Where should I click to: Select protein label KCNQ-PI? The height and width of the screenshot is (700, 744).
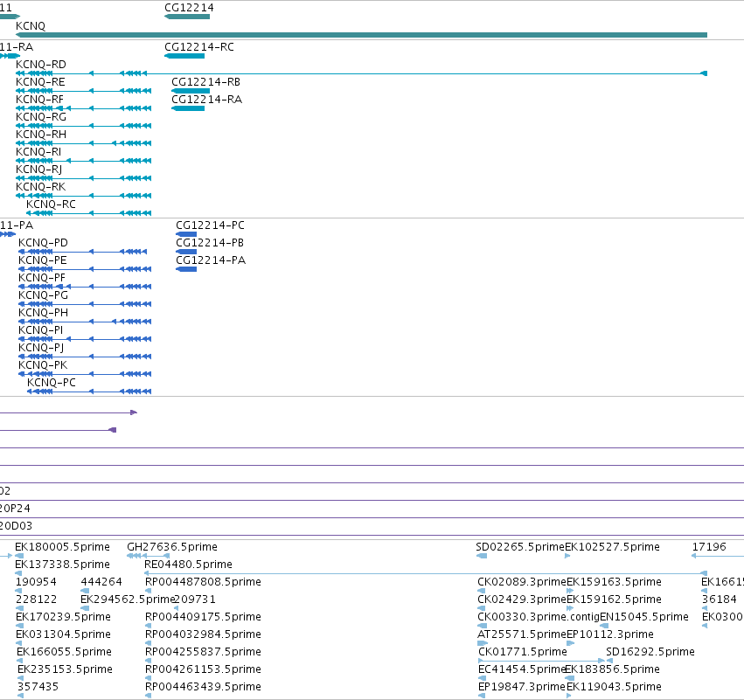pos(41,330)
